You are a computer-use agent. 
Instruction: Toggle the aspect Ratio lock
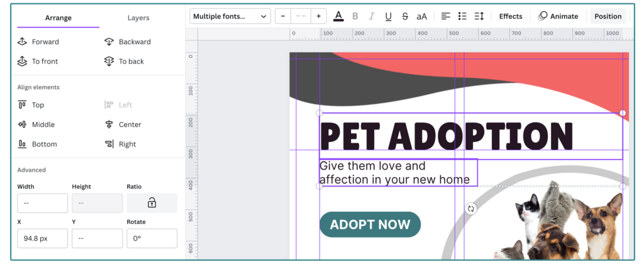click(152, 203)
